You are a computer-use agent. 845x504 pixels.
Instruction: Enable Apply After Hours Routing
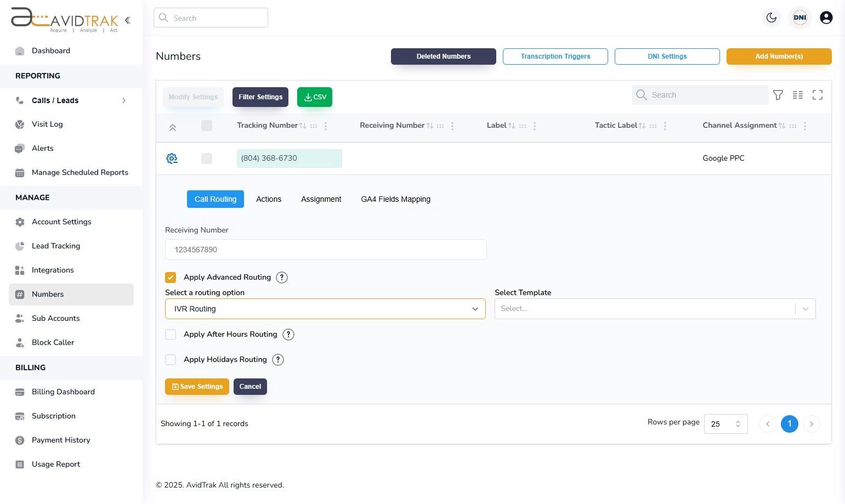click(171, 335)
